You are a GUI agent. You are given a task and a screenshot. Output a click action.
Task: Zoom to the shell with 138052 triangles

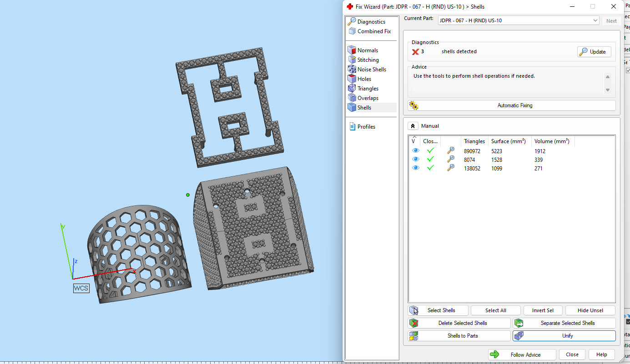pos(451,168)
